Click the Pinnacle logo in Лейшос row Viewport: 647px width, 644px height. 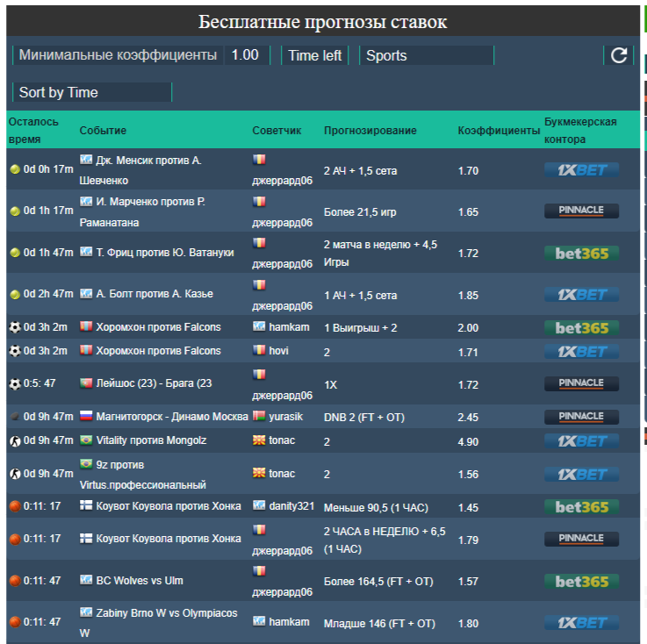pyautogui.click(x=581, y=383)
